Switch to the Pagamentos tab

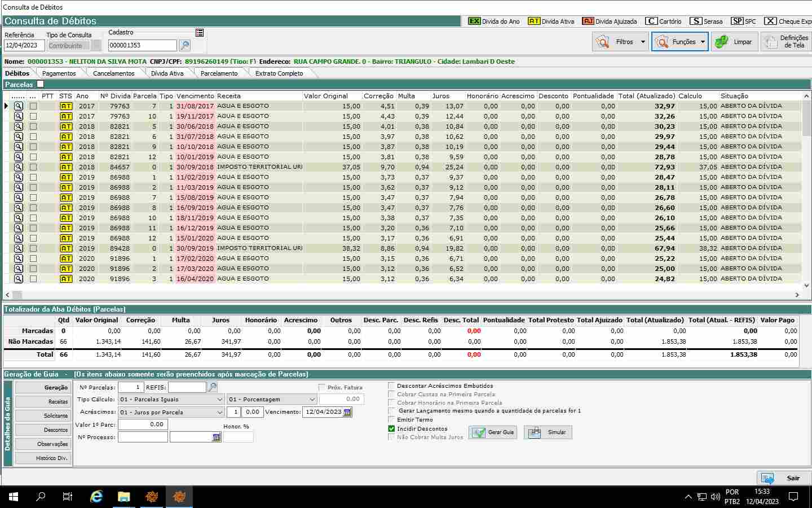59,73
